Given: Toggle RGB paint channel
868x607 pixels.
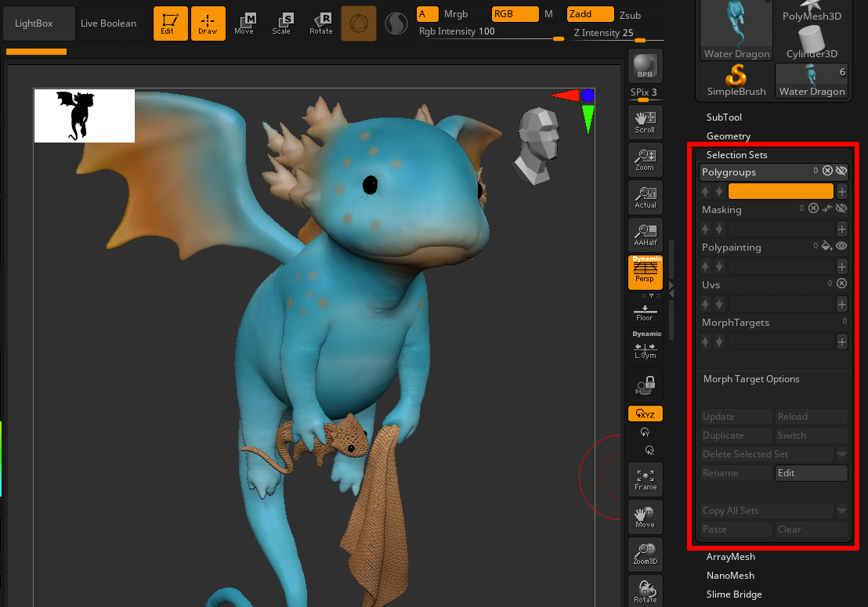Looking at the screenshot, I should (515, 14).
